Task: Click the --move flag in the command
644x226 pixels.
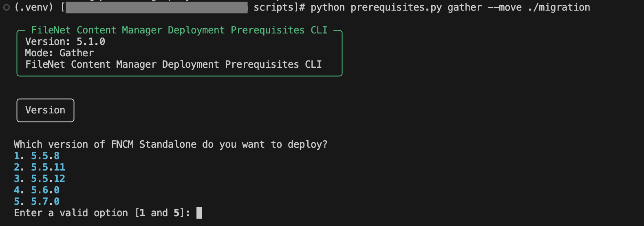Action: point(505,7)
